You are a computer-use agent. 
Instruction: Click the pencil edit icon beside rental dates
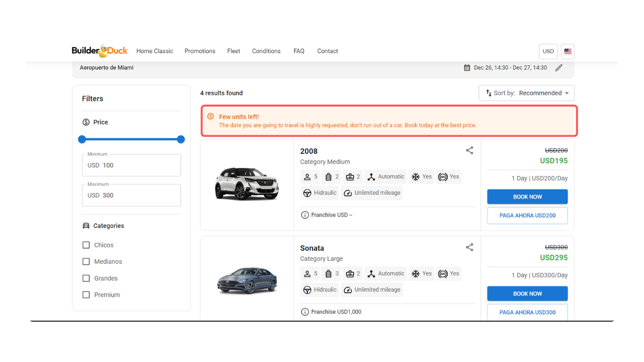(558, 68)
